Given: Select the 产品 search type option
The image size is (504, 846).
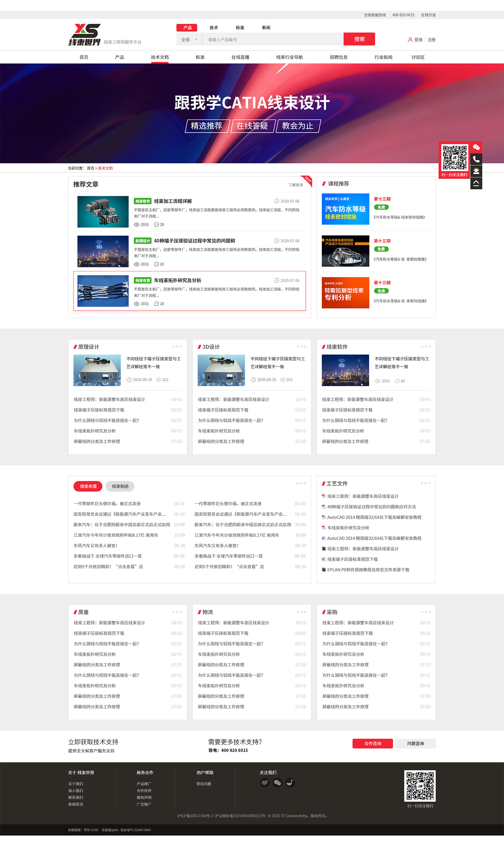Looking at the screenshot, I should tap(187, 28).
